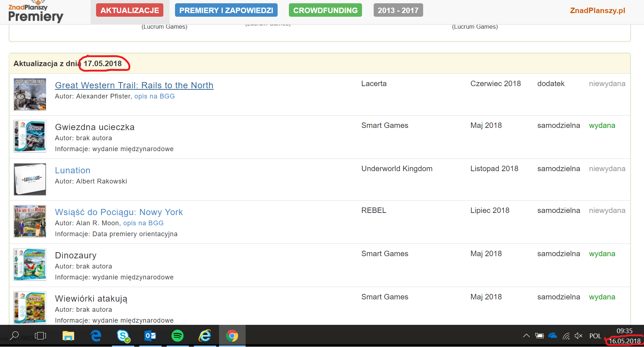Click release date Listopad 2018
644x347 pixels.
click(x=494, y=169)
